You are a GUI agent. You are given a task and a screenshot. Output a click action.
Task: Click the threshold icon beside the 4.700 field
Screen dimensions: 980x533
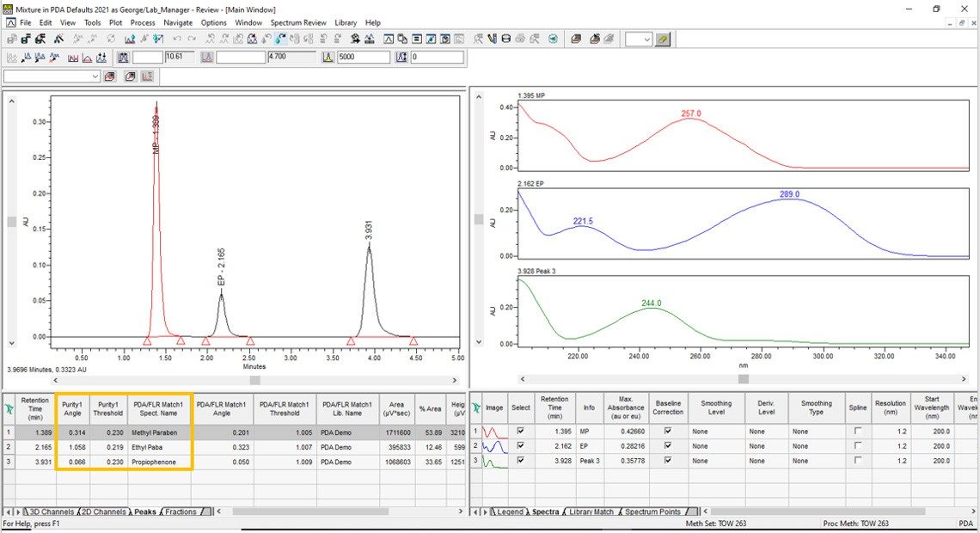(x=207, y=58)
